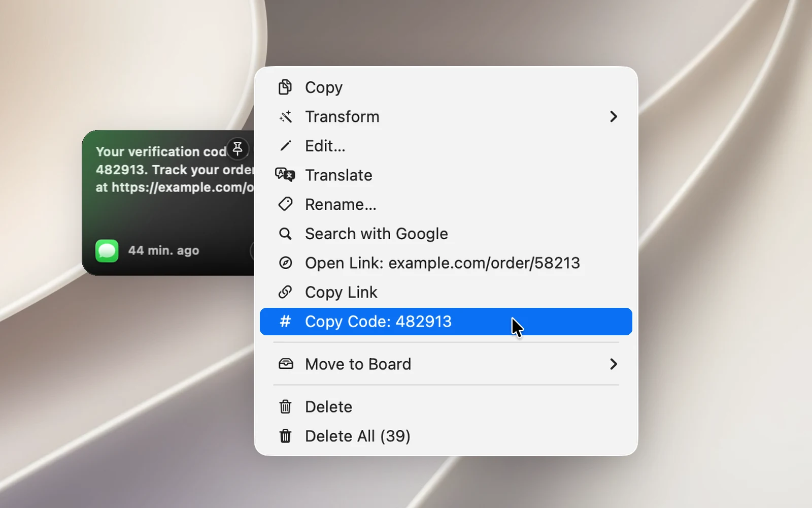Viewport: 812px width, 508px height.
Task: Select Transform menu entry
Action: pyautogui.click(x=446, y=117)
